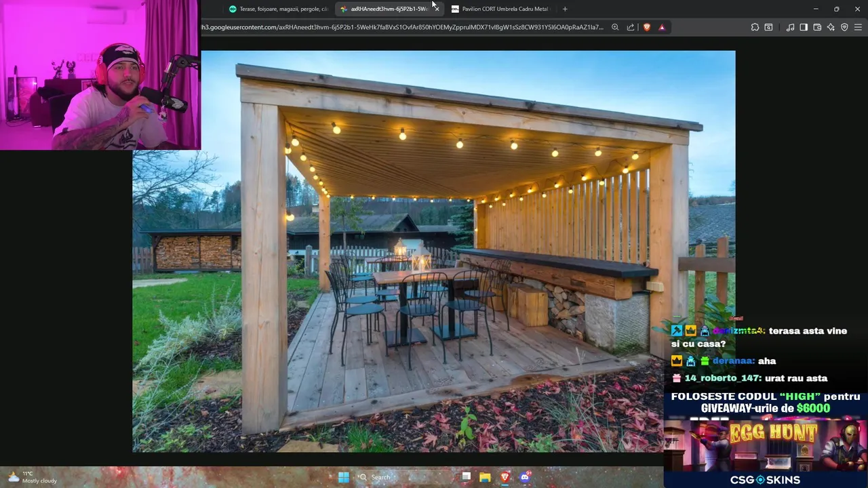Image resolution: width=868 pixels, height=488 pixels.
Task: Open the media music note control
Action: pyautogui.click(x=790, y=27)
